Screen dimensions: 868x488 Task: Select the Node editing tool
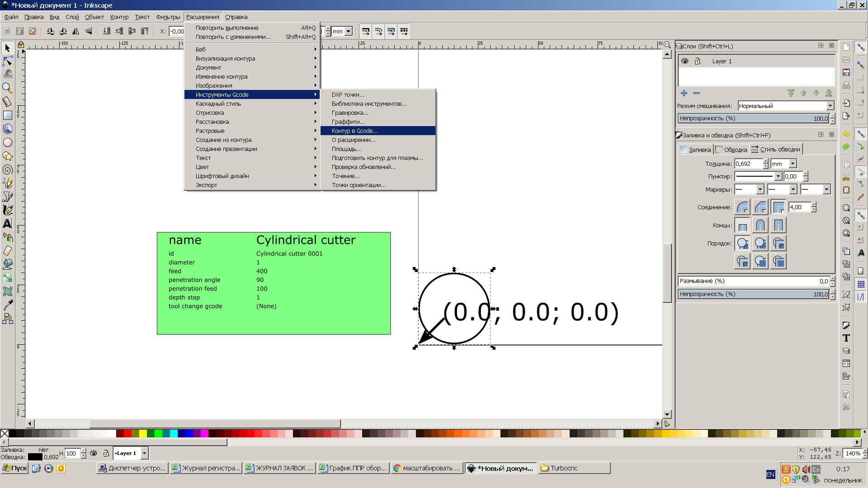click(x=7, y=61)
